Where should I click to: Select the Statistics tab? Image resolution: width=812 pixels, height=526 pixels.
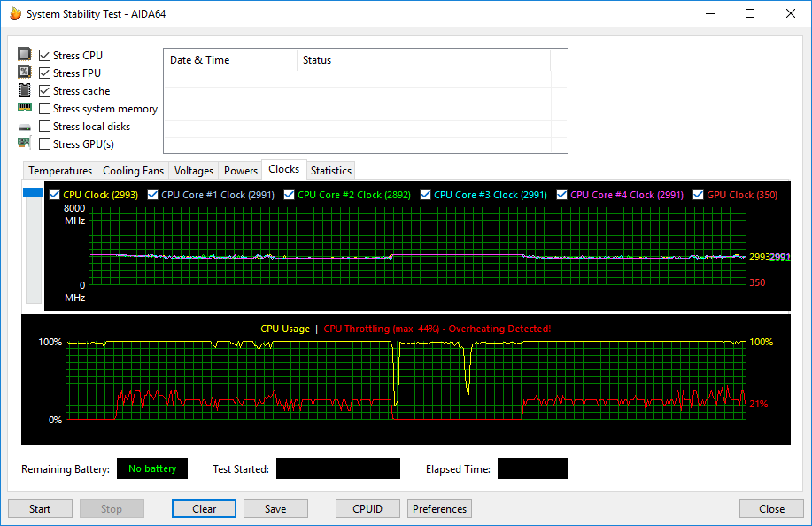coord(331,171)
